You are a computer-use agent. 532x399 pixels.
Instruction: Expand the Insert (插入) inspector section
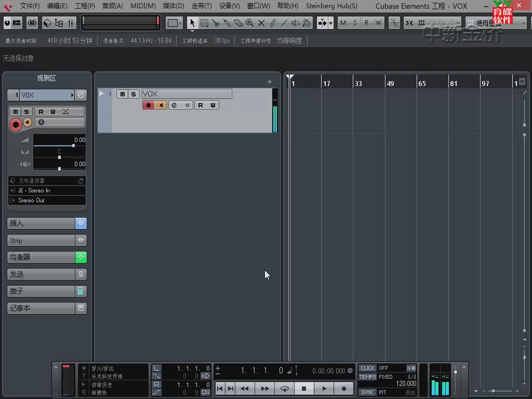click(41, 223)
